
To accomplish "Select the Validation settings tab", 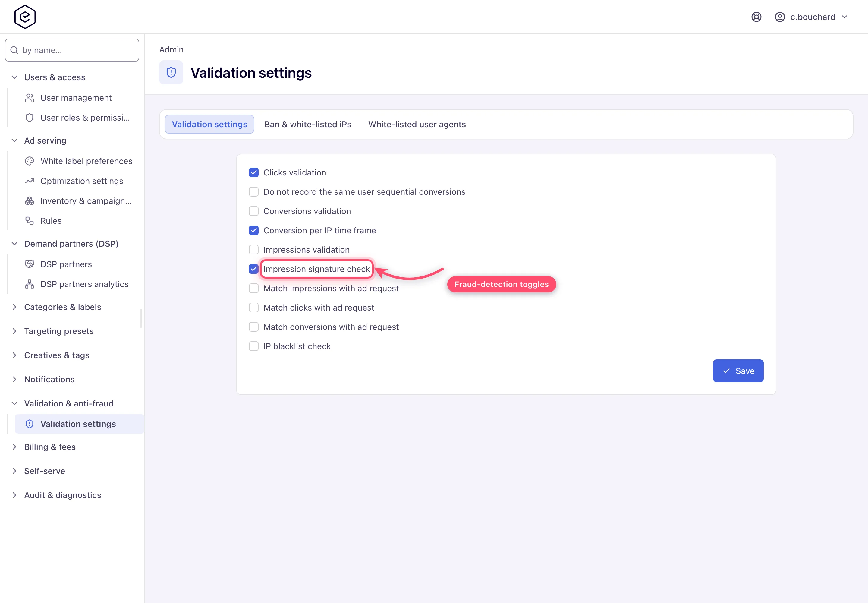I will [209, 124].
